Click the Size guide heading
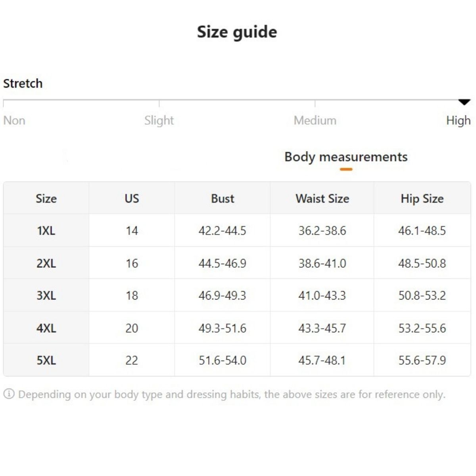This screenshot has width=476, height=476. click(x=237, y=32)
